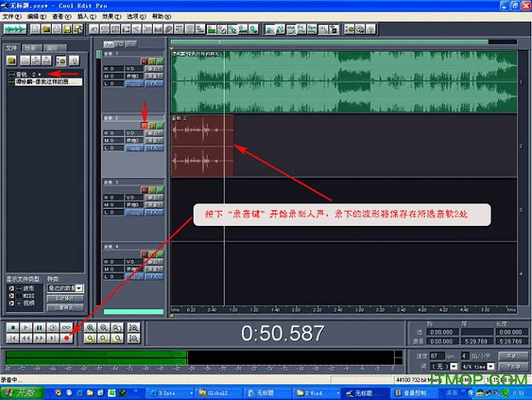Click the waveform view switch icon
532x400 pixels.
(14, 29)
